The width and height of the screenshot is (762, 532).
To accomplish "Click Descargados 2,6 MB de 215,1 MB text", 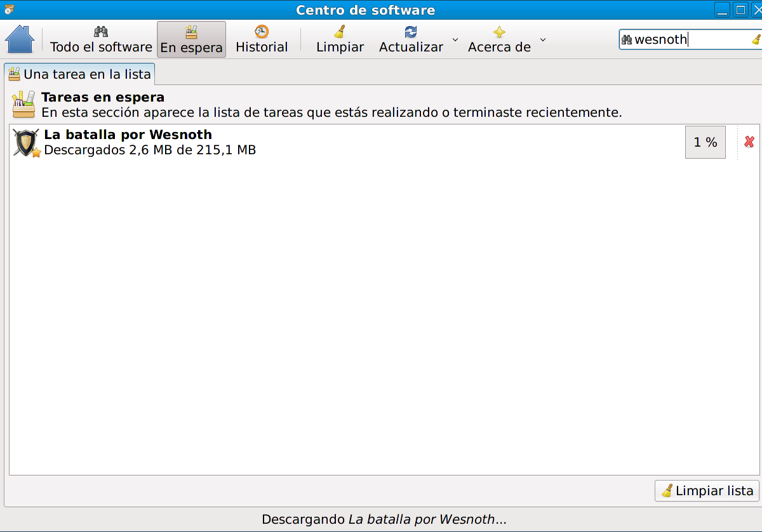I will [x=150, y=150].
